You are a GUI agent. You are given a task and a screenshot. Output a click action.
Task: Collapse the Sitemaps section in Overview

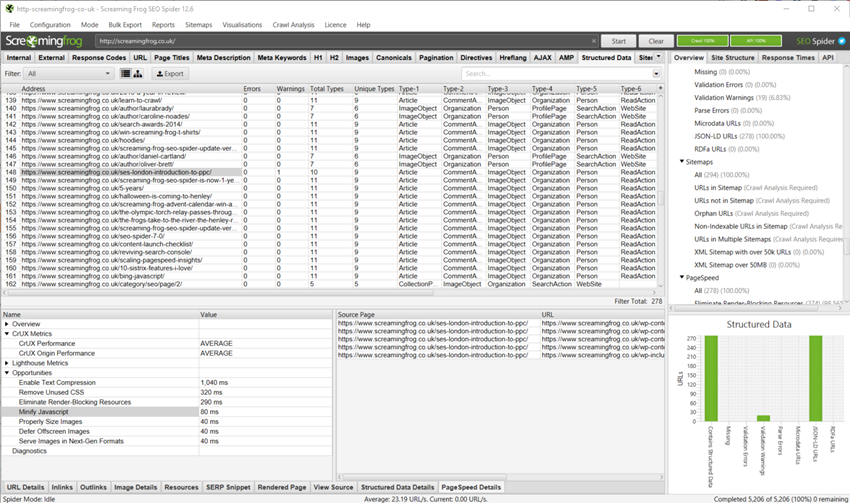point(682,160)
